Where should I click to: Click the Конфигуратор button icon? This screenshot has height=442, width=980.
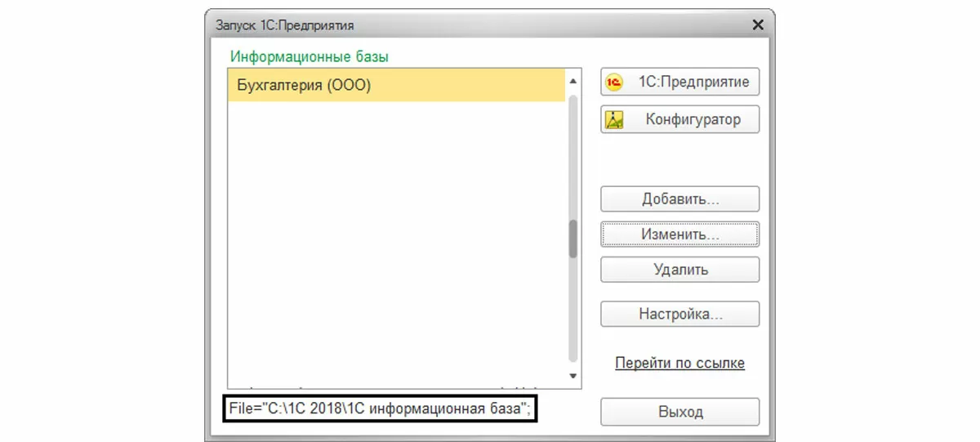(x=615, y=120)
